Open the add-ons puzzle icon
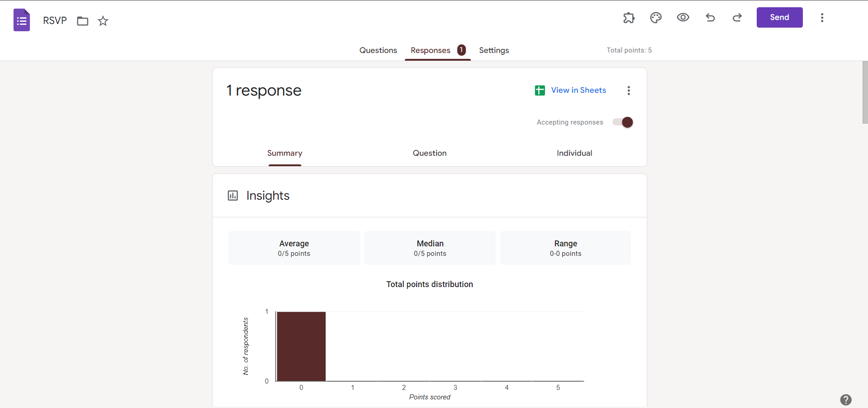This screenshot has height=408, width=868. pyautogui.click(x=629, y=18)
